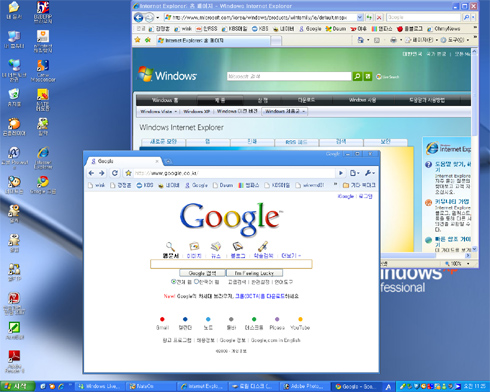
Task: Open Windows Vista dropdown on Microsoft page
Action: 158,111
